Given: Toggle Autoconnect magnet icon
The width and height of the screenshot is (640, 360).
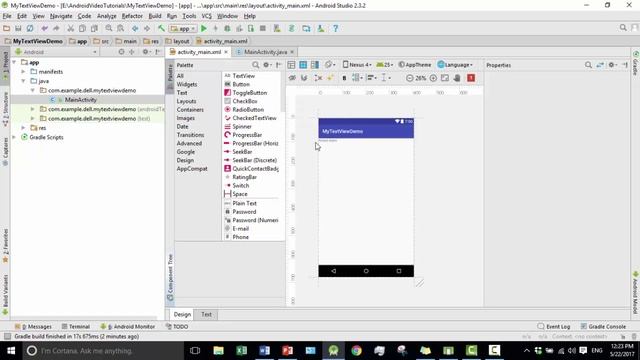Looking at the screenshot, I should (x=304, y=78).
